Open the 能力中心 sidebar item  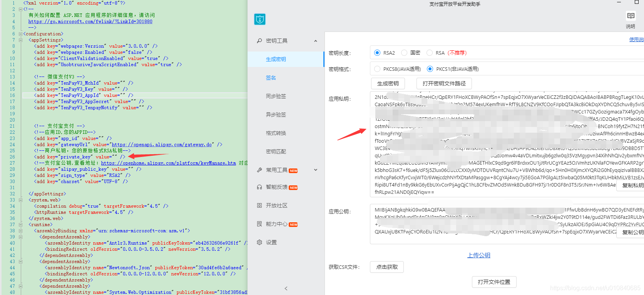pyautogui.click(x=286, y=224)
